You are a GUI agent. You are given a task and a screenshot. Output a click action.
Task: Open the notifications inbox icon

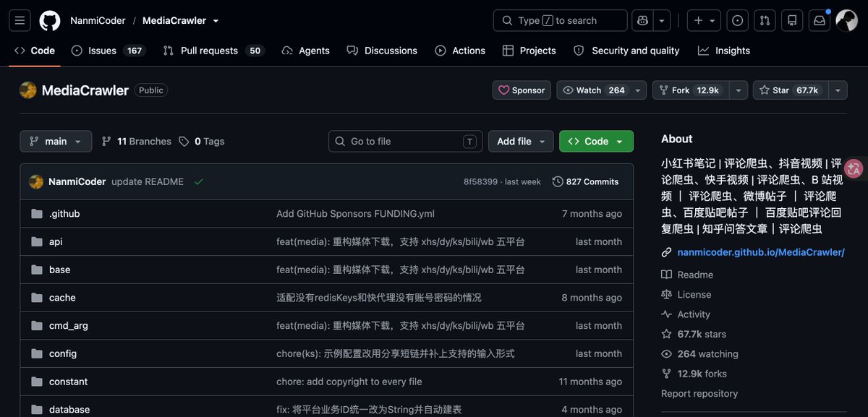click(820, 20)
